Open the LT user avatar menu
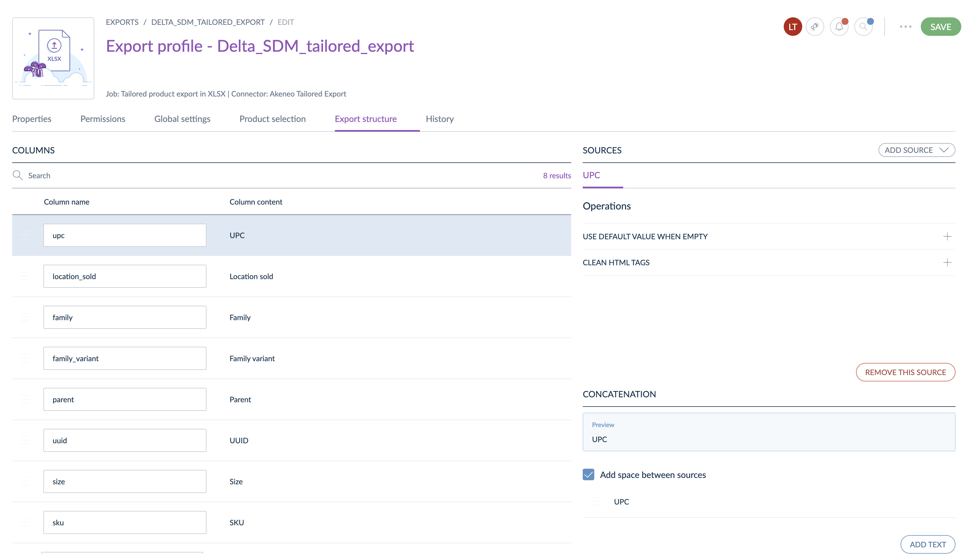 [792, 27]
